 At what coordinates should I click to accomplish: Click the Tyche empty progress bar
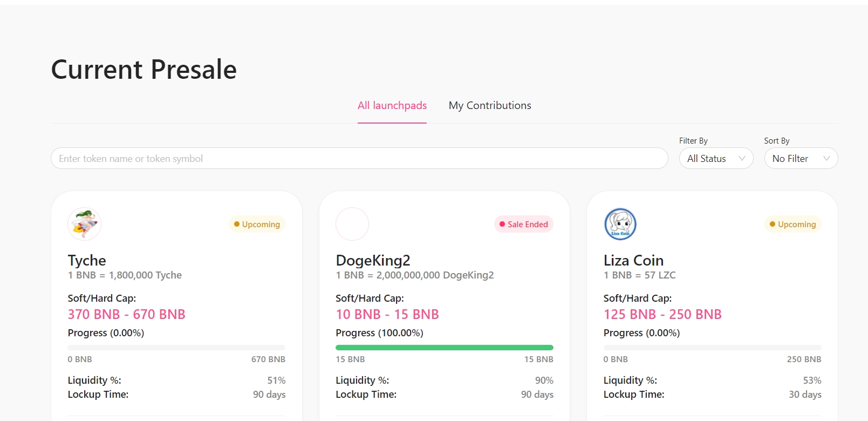176,348
